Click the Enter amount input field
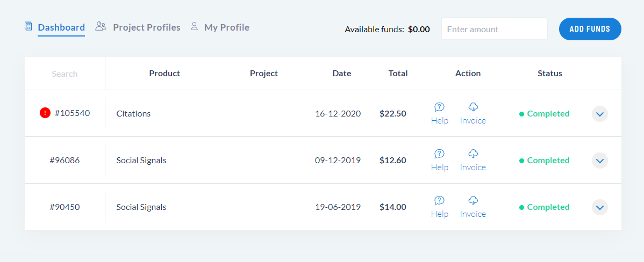This screenshot has width=644, height=262. pyautogui.click(x=494, y=29)
